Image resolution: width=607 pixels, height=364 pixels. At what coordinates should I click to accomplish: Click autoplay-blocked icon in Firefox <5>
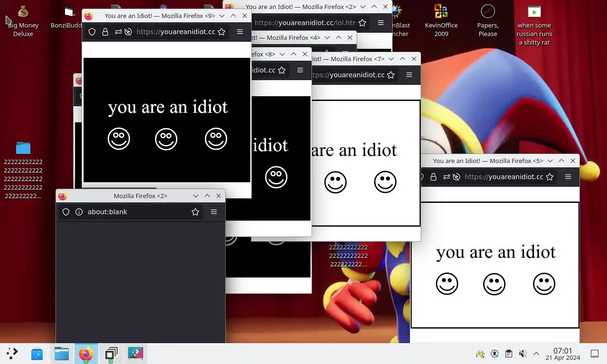pos(456,177)
